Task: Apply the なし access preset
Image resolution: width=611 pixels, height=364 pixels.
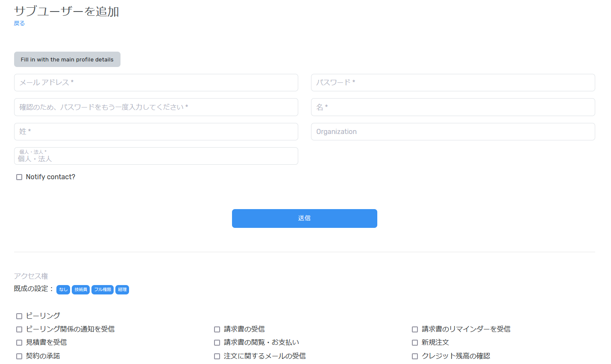Action: (63, 290)
